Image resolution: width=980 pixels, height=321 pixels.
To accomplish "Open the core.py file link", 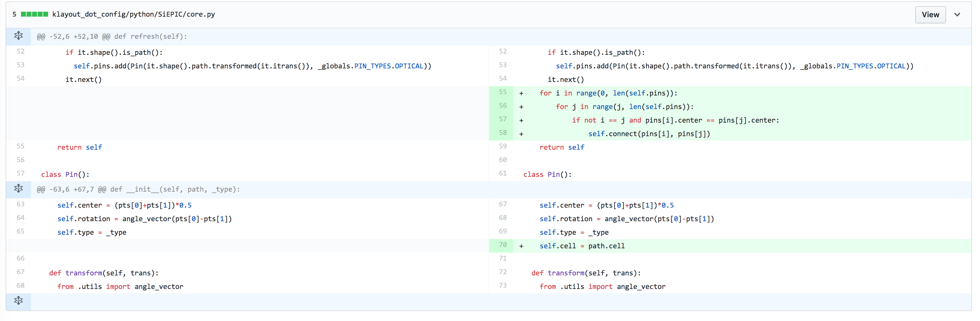I will pos(133,14).
